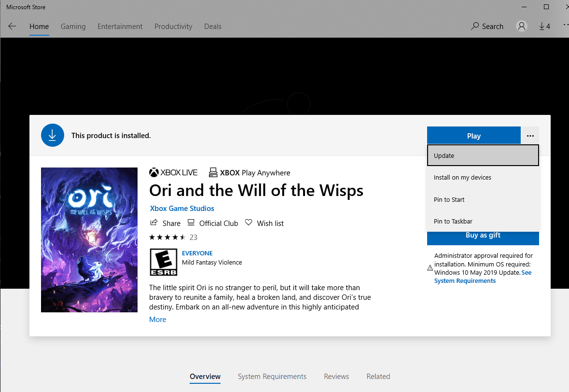
Task: Switch to the Productivity tab
Action: 173,27
